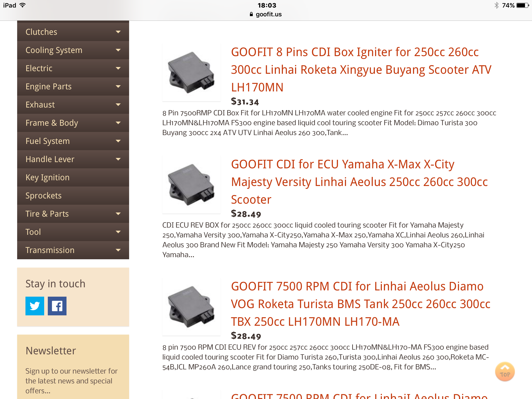532x399 pixels.
Task: Open the partially visible GOOFIT 7500 RPM CDI LinhaiI listing
Action: (359, 396)
